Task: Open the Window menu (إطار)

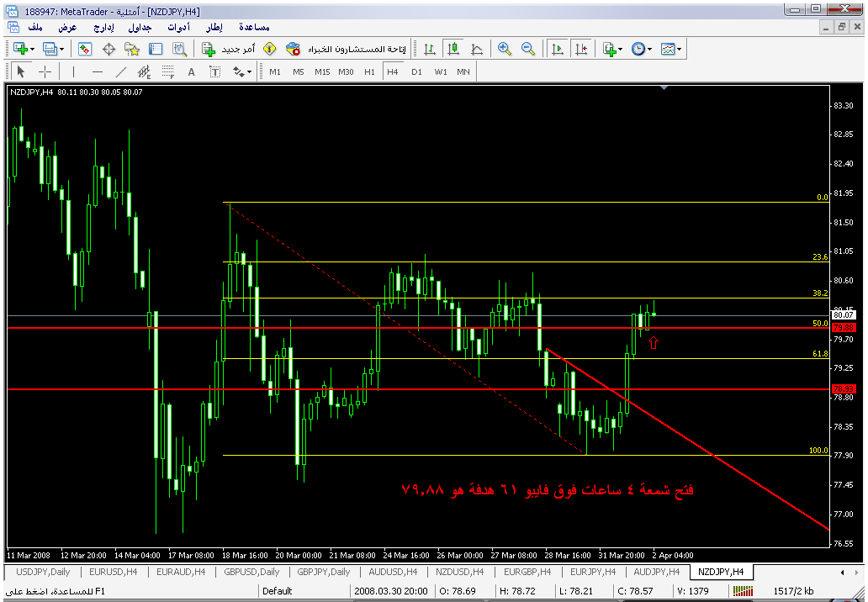Action: (214, 27)
